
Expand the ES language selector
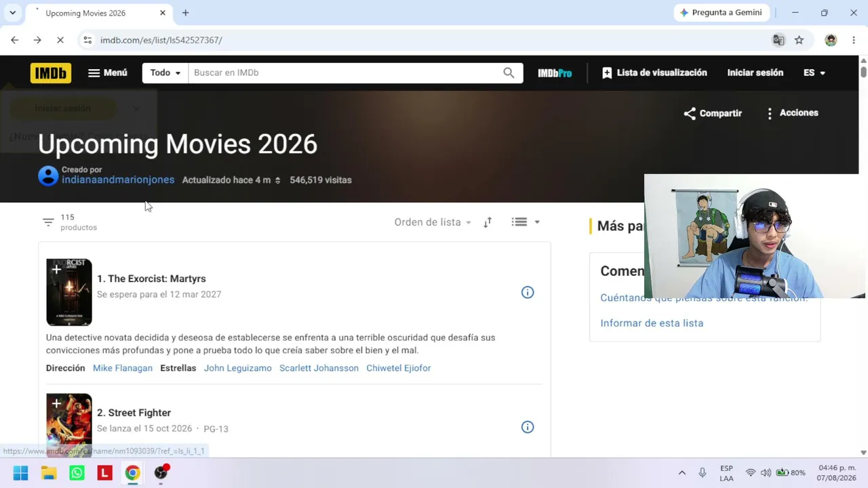(814, 73)
